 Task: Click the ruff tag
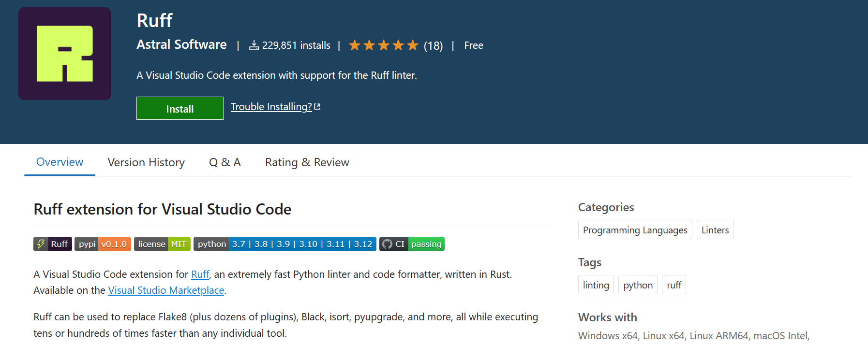tap(674, 285)
